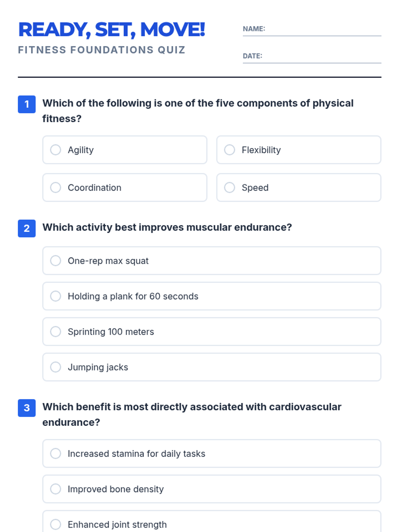Choose the Flexibility answer option

pos(229,150)
